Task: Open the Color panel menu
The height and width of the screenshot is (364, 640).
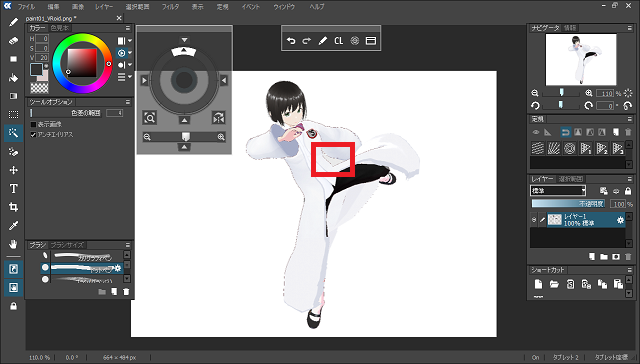Action: click(128, 28)
